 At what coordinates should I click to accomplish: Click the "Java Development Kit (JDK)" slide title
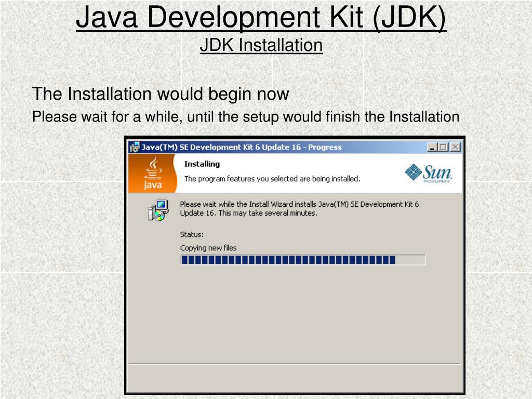pos(261,17)
